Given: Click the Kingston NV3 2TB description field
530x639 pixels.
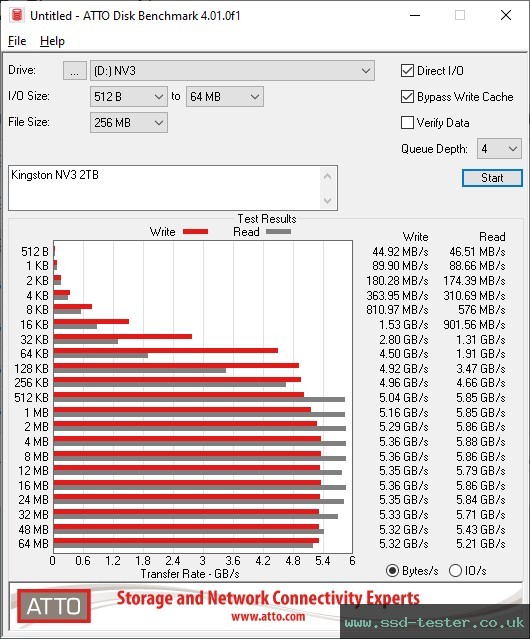Looking at the screenshot, I should click(x=165, y=188).
